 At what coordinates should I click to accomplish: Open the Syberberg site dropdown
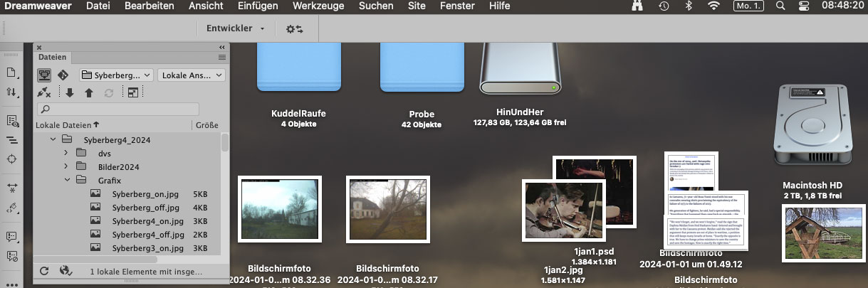116,75
